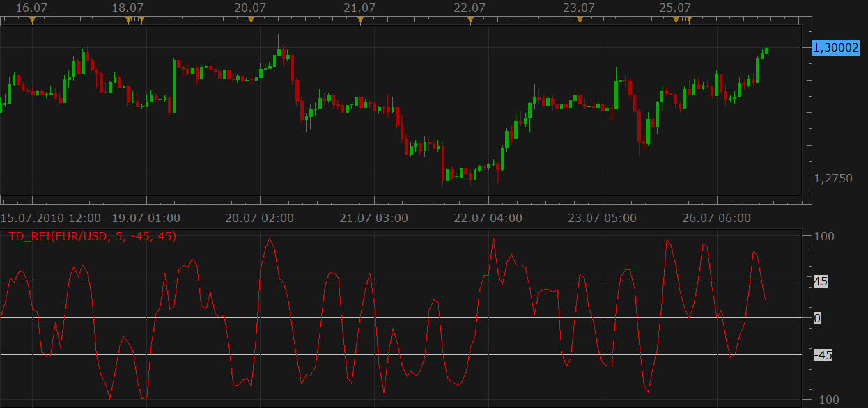This screenshot has width=868, height=408.
Task: Click the 45 overbought level label
Action: click(821, 281)
